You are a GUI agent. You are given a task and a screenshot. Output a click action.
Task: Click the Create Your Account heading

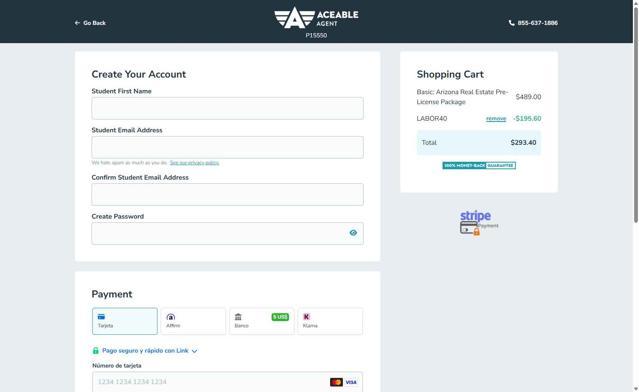tap(139, 74)
